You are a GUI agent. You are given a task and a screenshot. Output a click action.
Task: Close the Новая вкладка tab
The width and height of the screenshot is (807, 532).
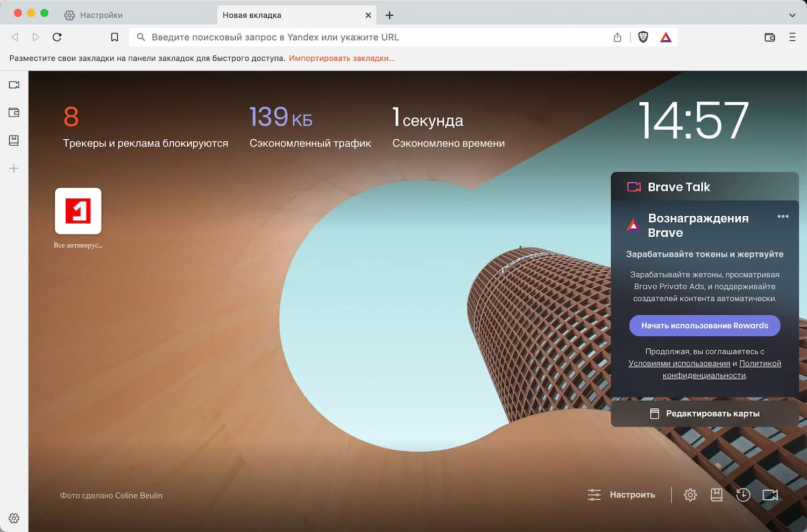pyautogui.click(x=369, y=15)
